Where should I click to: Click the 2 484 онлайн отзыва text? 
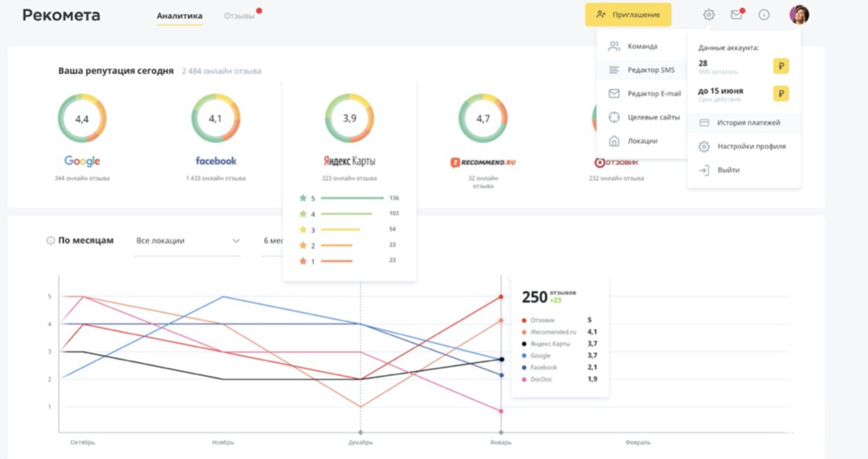(222, 71)
